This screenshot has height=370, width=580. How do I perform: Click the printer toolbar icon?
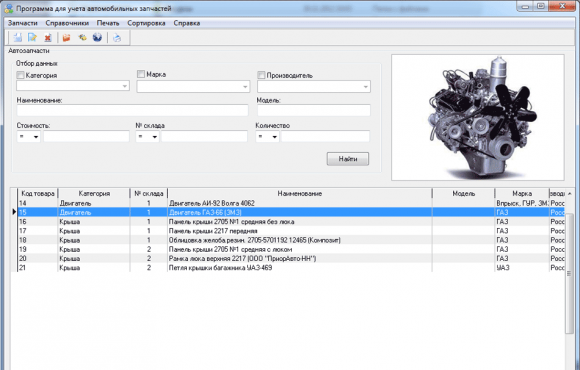tap(117, 37)
